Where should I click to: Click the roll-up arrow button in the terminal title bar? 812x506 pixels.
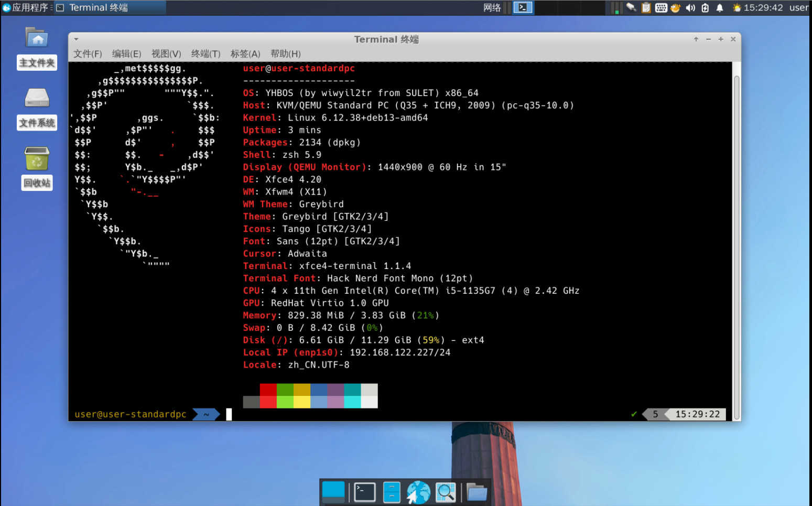[696, 39]
